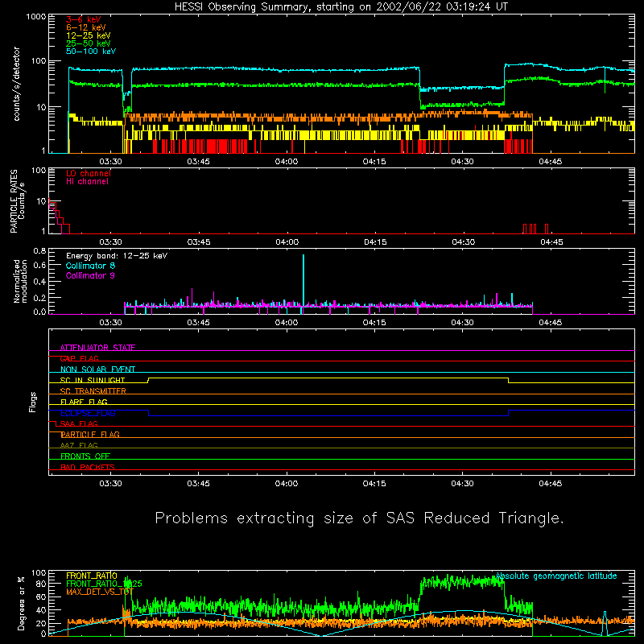
Task: Click the Absolute geomagnetic latitude label
Action: tap(556, 576)
